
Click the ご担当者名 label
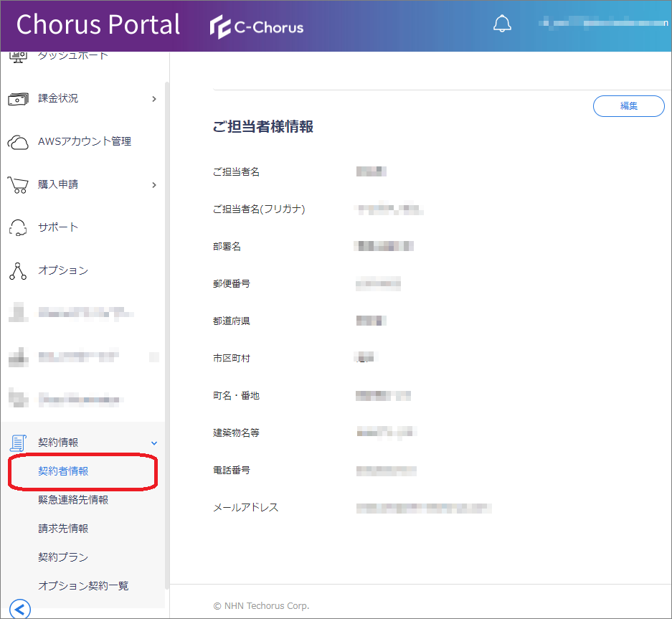pos(236,172)
